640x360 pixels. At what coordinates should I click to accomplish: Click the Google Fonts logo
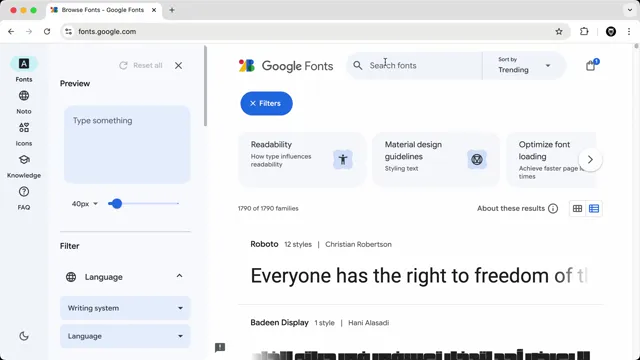point(286,66)
